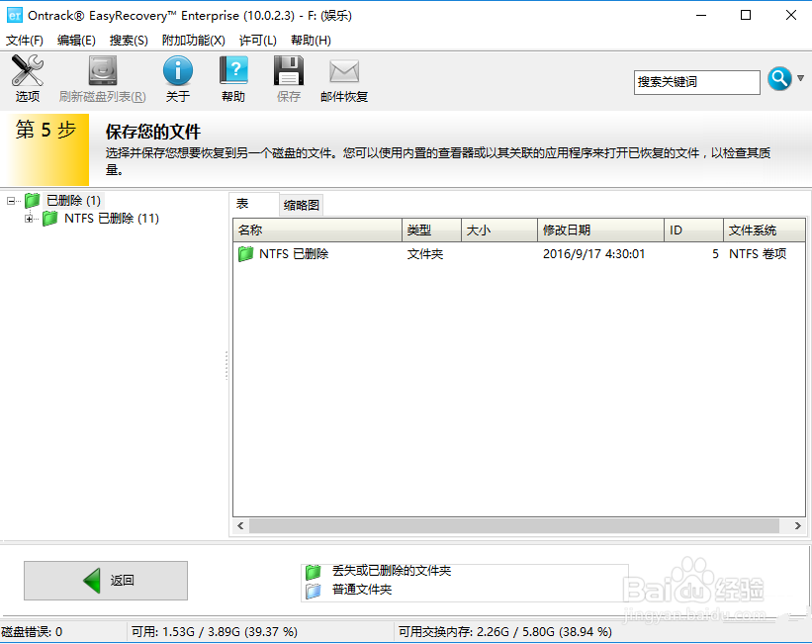
Task: Switch to the 缩略图 (thumbnails) tab
Action: coord(302,205)
